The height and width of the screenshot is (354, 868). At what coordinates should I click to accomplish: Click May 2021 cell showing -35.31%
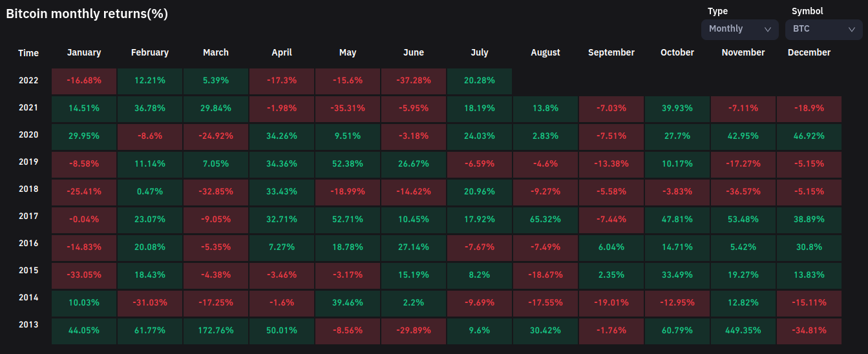(x=348, y=109)
